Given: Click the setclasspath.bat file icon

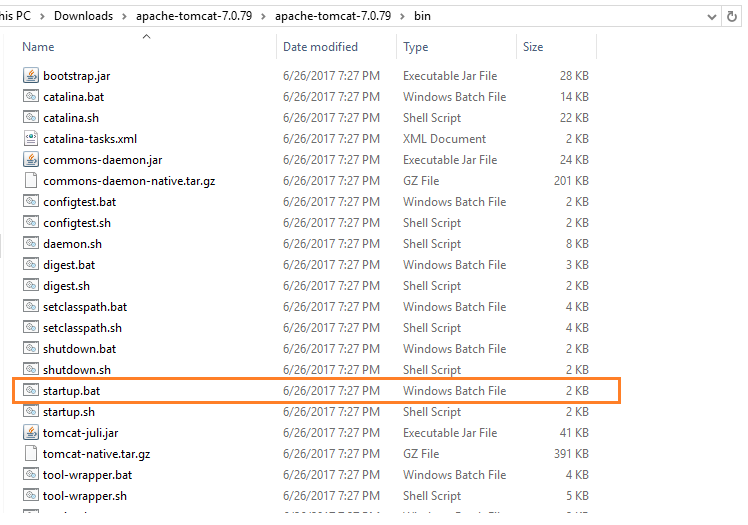Looking at the screenshot, I should 31,306.
